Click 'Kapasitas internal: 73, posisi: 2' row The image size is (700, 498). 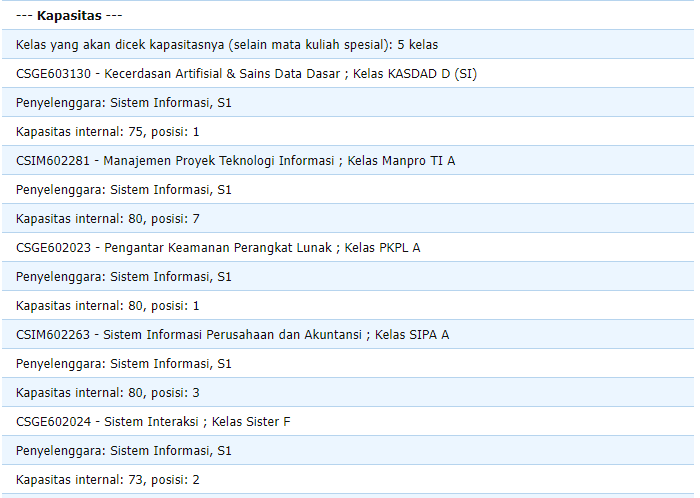(x=348, y=479)
